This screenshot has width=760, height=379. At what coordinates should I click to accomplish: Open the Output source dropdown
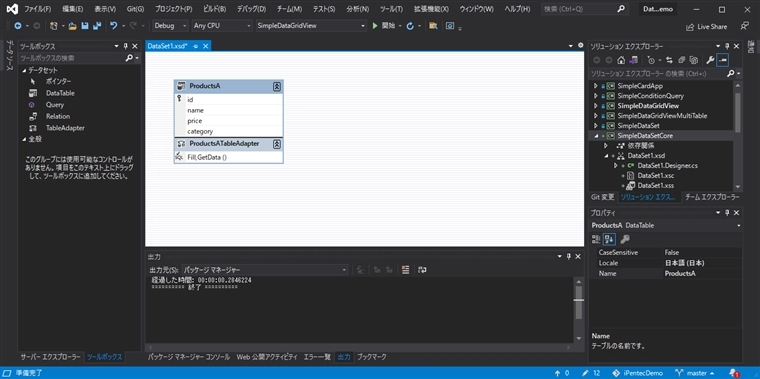coord(264,269)
